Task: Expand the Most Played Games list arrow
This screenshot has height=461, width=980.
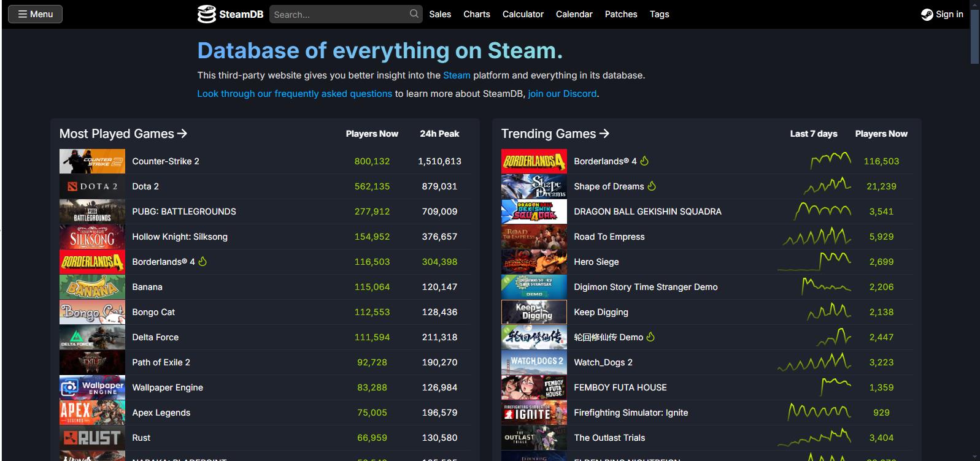Action: point(182,134)
